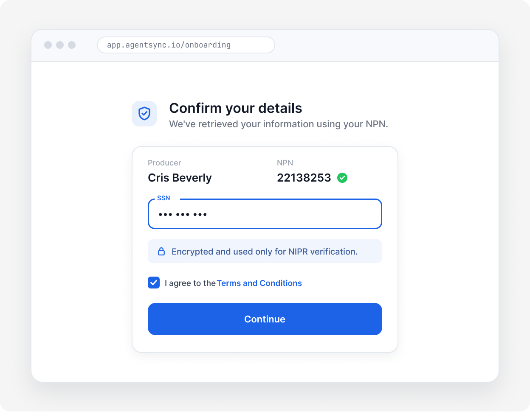Click the shield checkmark icon beside heading
Screen dimensions: 530x420
pos(144,114)
